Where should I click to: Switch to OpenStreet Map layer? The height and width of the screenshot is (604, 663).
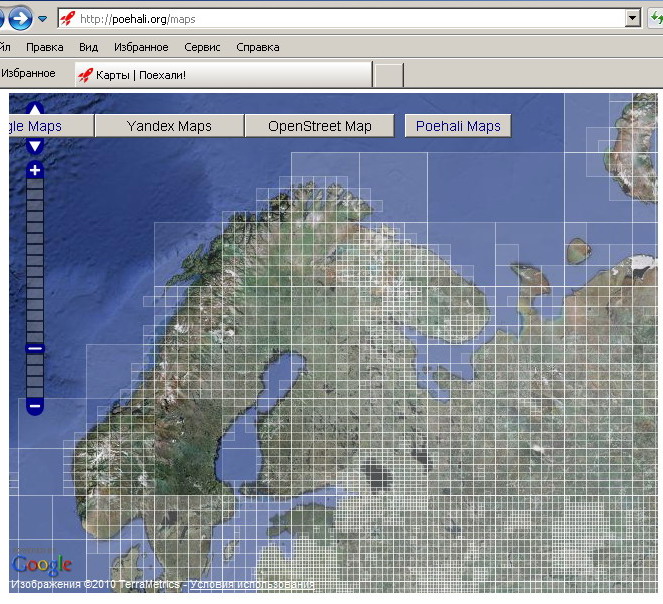click(320, 126)
